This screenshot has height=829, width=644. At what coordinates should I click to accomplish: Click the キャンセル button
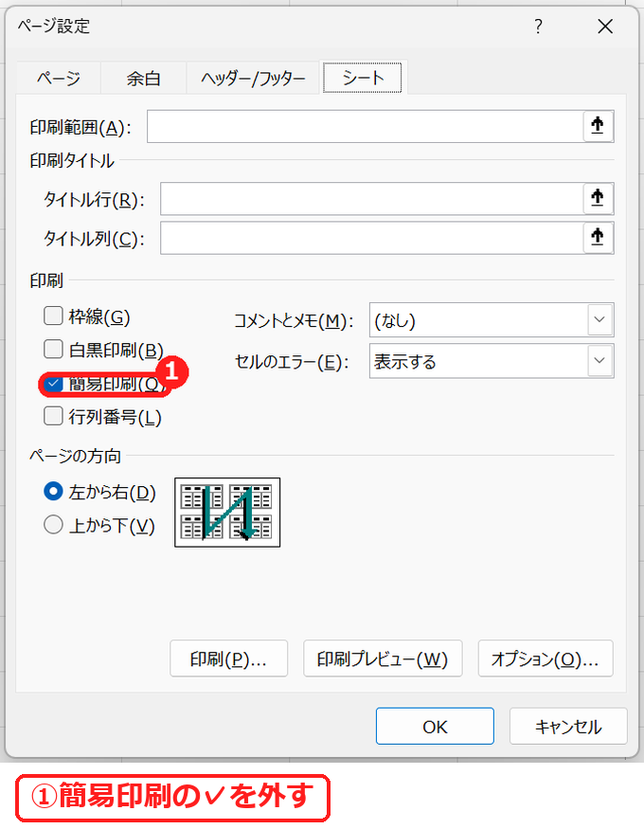click(x=568, y=727)
